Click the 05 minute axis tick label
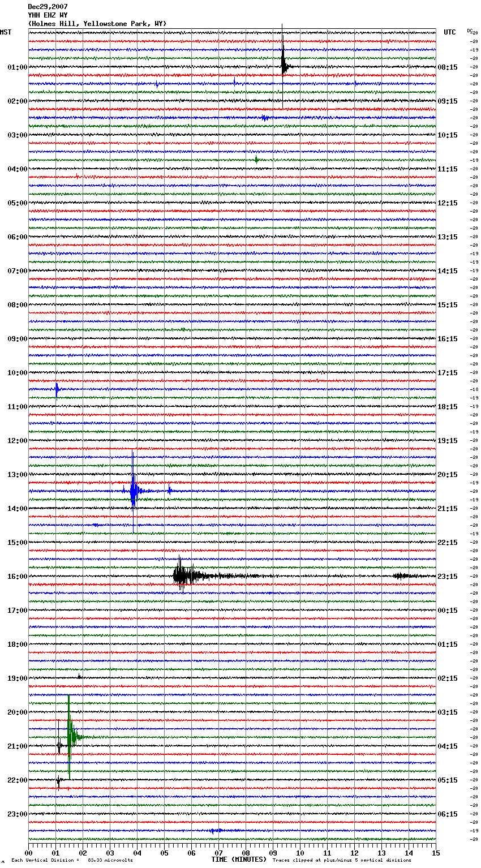The height and width of the screenshot is (868, 481). [x=164, y=853]
